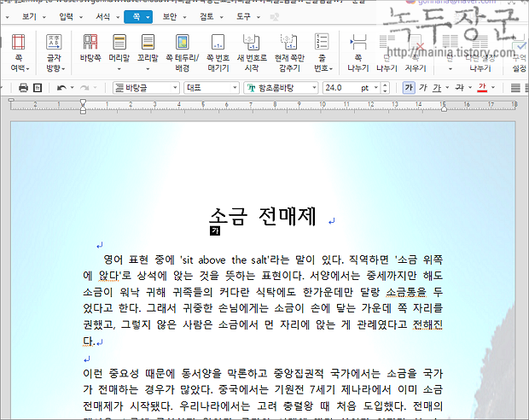The image size is (529, 420).
Task: Click the paragraph alignment icon
Action: pos(514,88)
